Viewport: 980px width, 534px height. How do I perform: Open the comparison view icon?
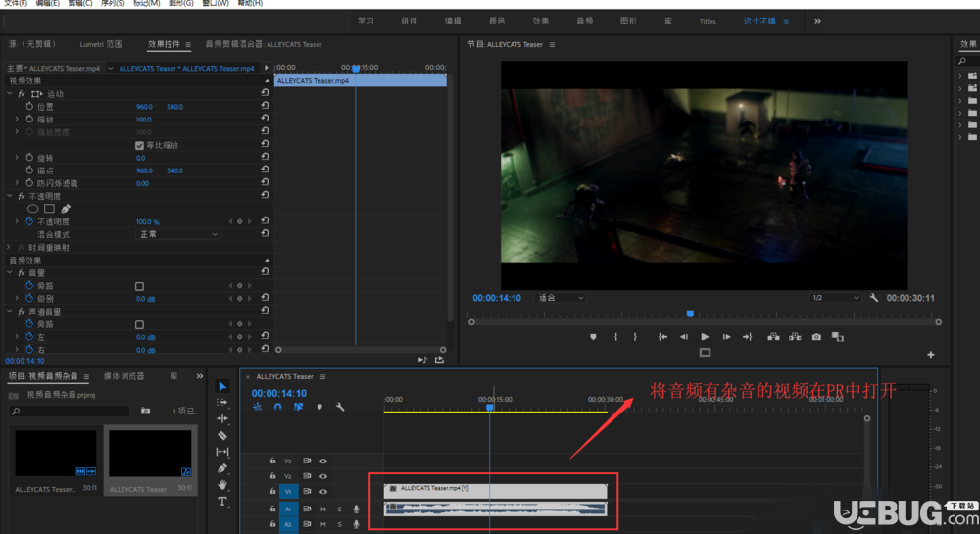coord(838,337)
